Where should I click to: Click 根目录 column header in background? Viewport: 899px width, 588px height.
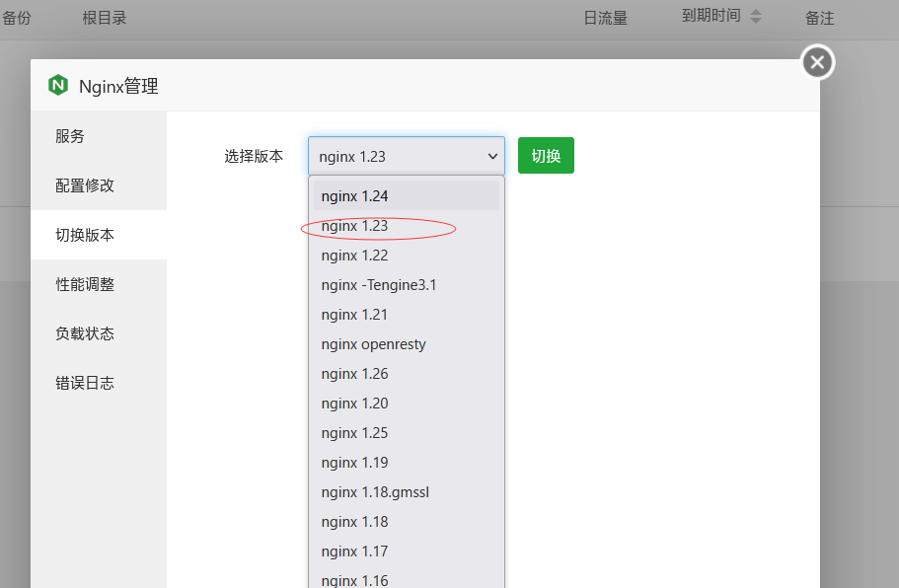[105, 18]
